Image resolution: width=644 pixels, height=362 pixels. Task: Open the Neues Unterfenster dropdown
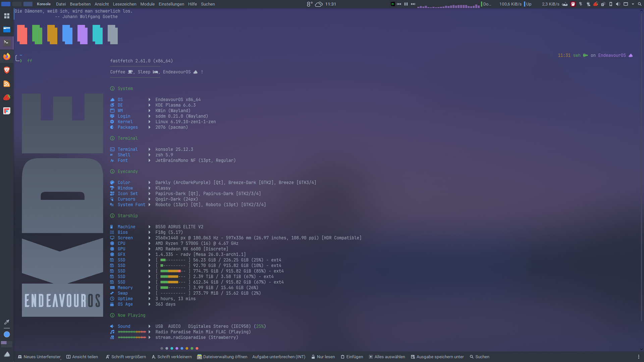click(60, 359)
